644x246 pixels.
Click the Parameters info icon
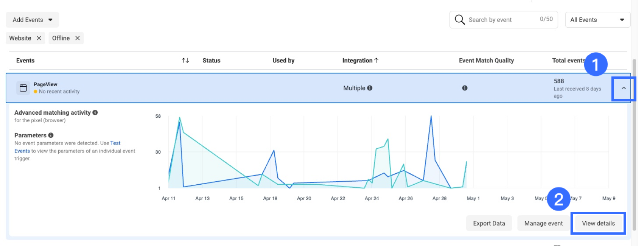point(51,135)
